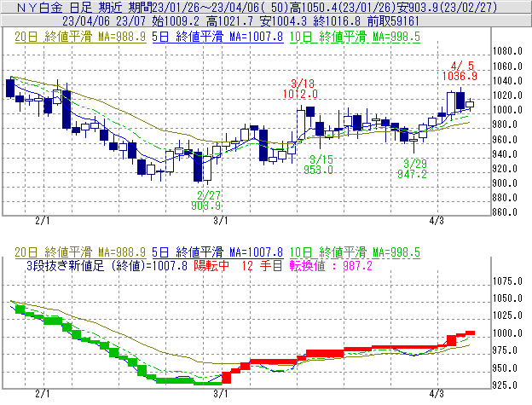This screenshot has width=532, height=405.
Task: Click lower chart 5日 終値平滑 MA=1007.8 legend
Action: pos(217,252)
